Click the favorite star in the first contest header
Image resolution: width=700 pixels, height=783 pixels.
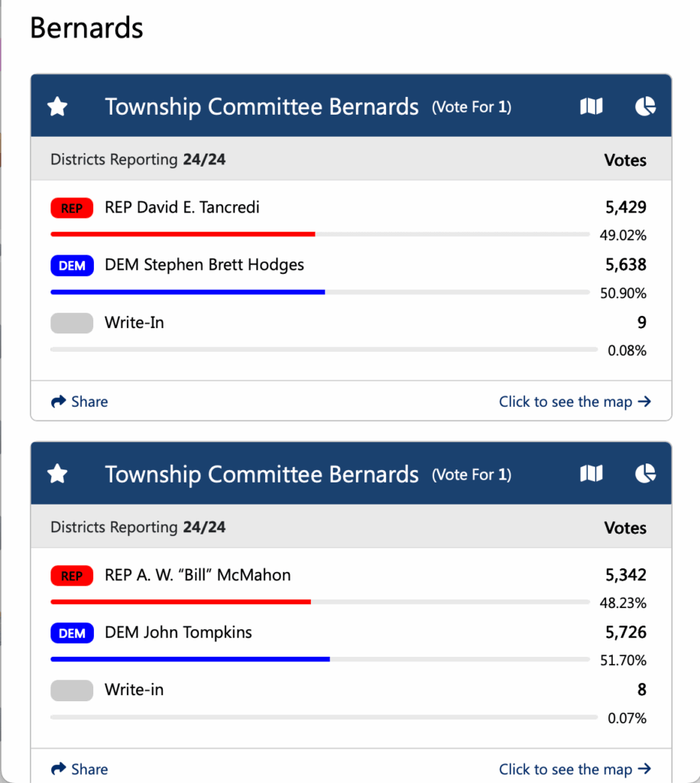[57, 107]
